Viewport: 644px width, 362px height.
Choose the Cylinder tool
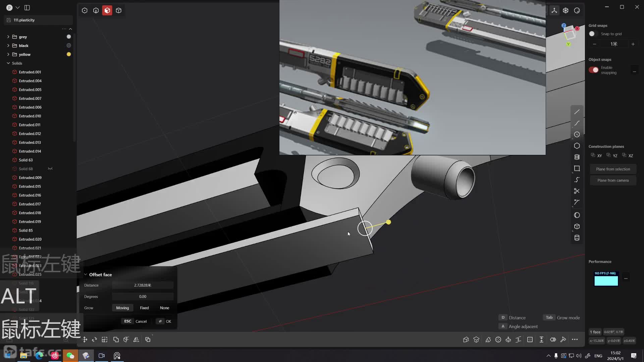[x=577, y=238]
